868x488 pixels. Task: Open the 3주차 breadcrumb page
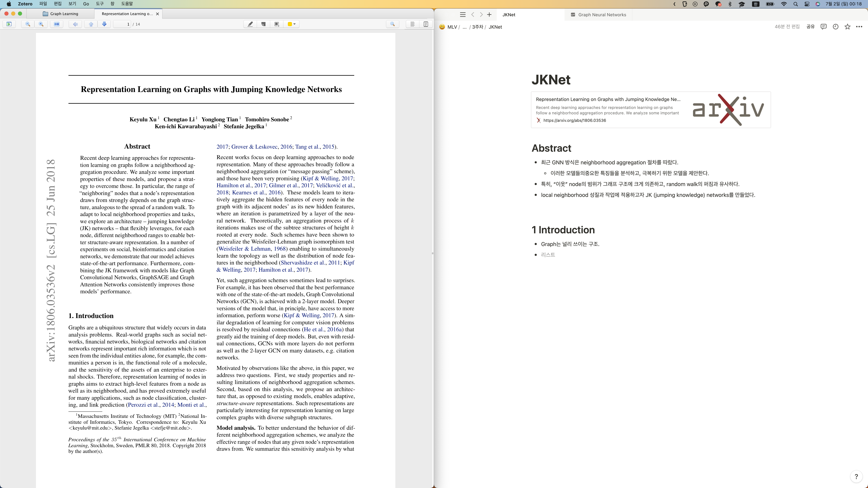click(477, 27)
